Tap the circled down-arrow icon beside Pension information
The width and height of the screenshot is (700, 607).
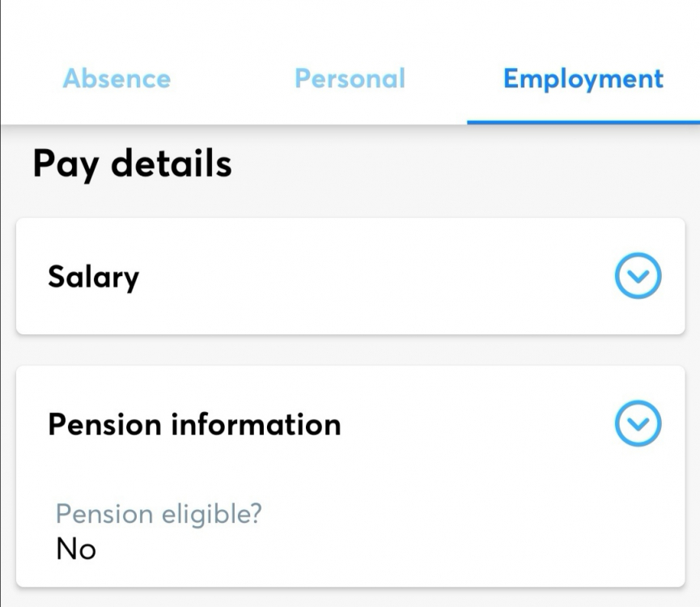[638, 424]
